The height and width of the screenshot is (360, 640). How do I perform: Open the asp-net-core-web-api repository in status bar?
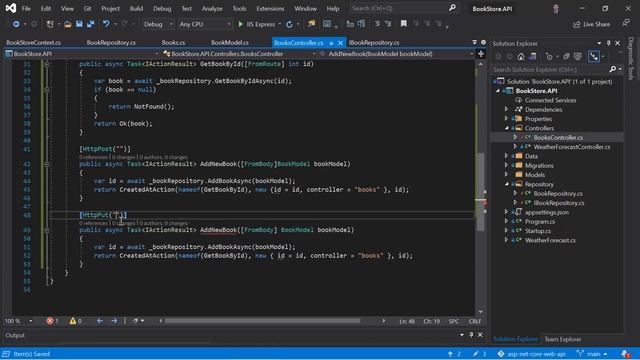pyautogui.click(x=532, y=354)
